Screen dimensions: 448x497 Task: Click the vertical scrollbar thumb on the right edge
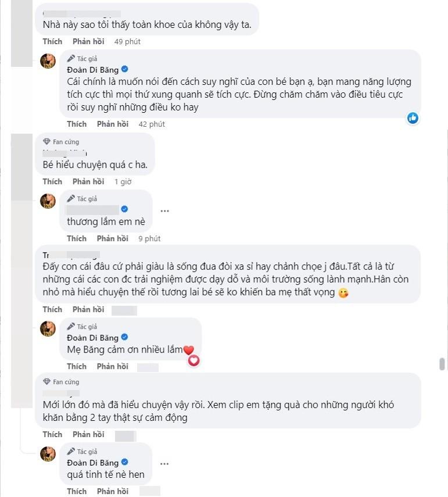442,364
